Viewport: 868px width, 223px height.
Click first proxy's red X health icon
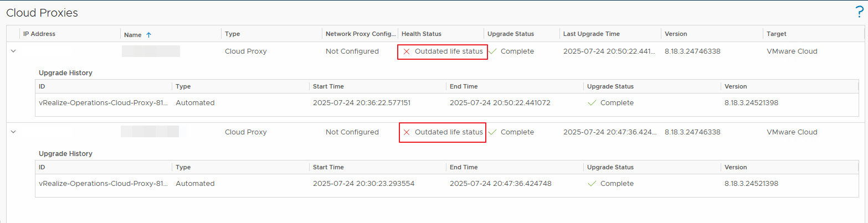[x=407, y=51]
